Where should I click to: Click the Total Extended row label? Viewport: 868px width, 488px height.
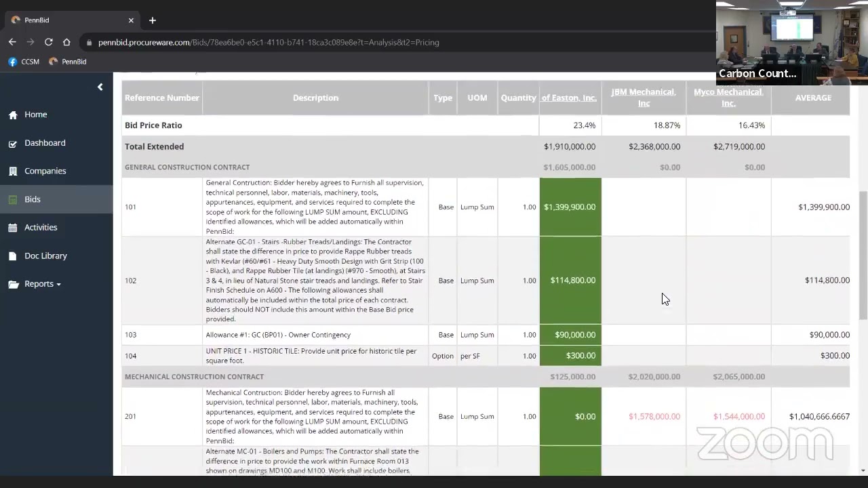coord(154,146)
